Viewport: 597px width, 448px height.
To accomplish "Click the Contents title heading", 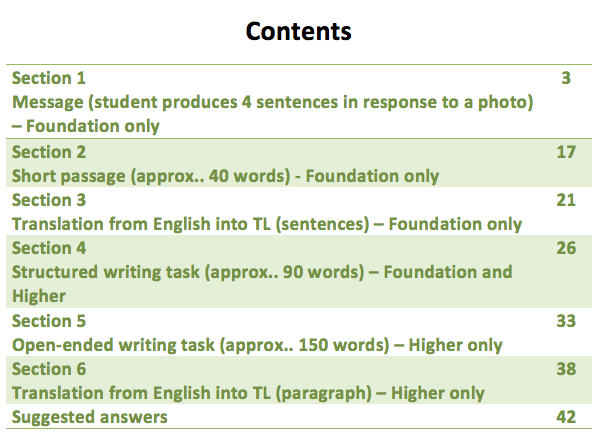I will [x=298, y=31].
